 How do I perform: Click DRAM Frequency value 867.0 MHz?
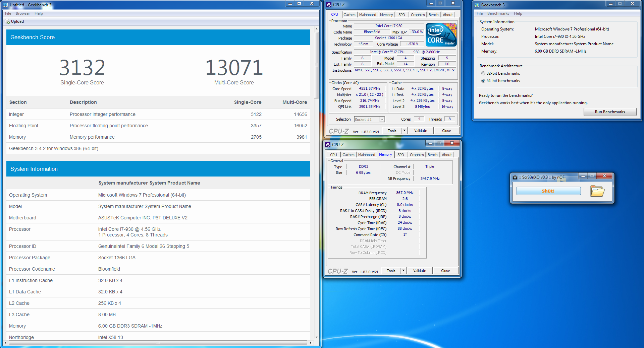click(405, 193)
